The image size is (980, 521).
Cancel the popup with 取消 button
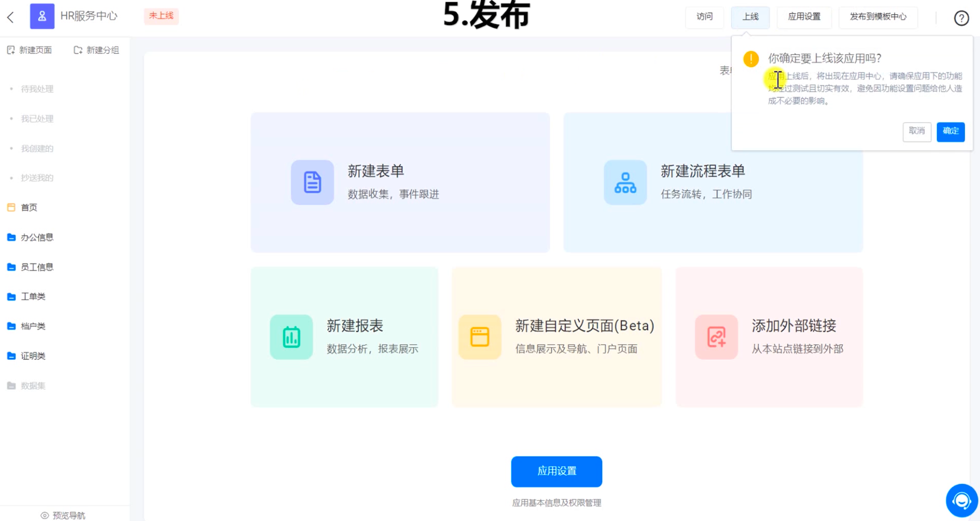pyautogui.click(x=917, y=131)
